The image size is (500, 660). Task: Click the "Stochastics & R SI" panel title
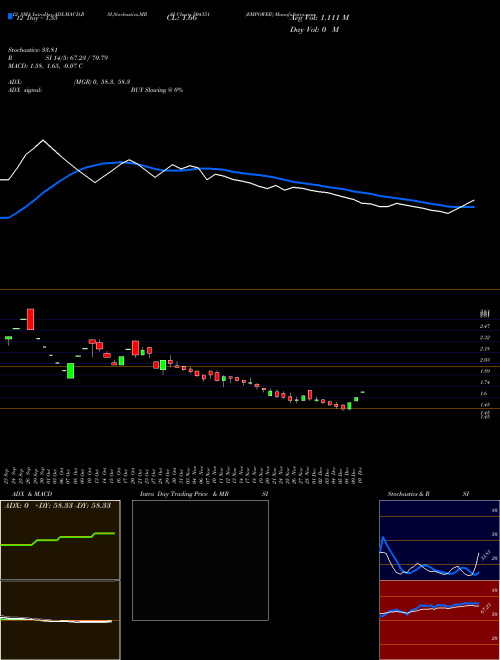coord(428,494)
